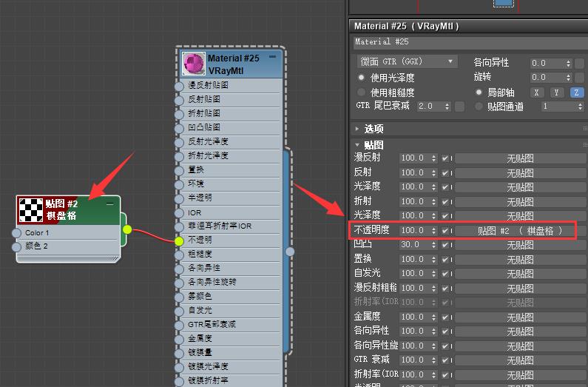The width and height of the screenshot is (588, 387).
Task: Click the Material #25 node output socket
Action: [x=290, y=252]
